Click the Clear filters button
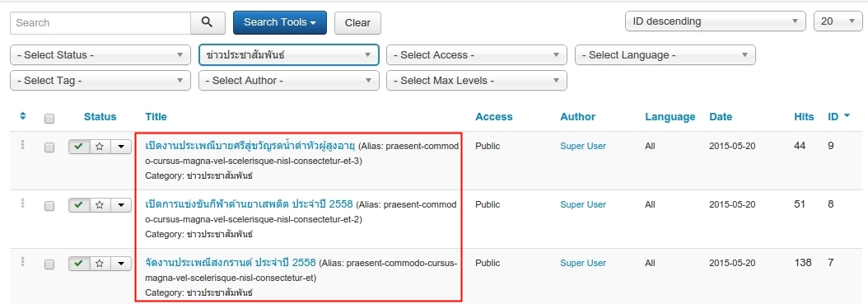Image resolution: width=868 pixels, height=304 pixels. pos(357,23)
